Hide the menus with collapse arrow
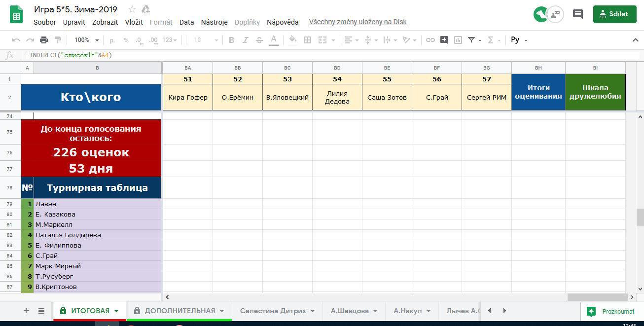The width and height of the screenshot is (644, 326). pyautogui.click(x=635, y=40)
